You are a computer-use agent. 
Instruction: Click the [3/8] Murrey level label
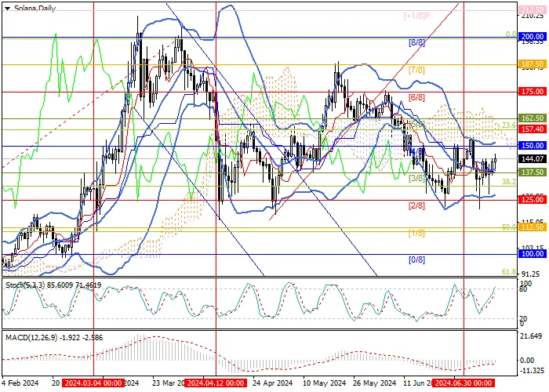click(x=416, y=179)
